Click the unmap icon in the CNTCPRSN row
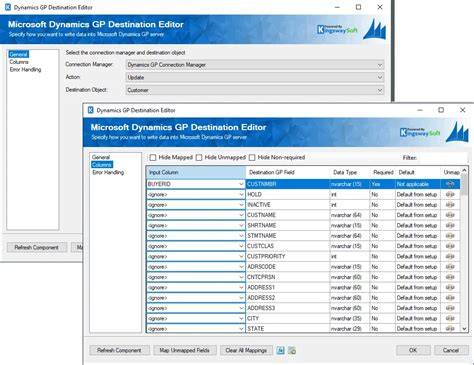 450,277
